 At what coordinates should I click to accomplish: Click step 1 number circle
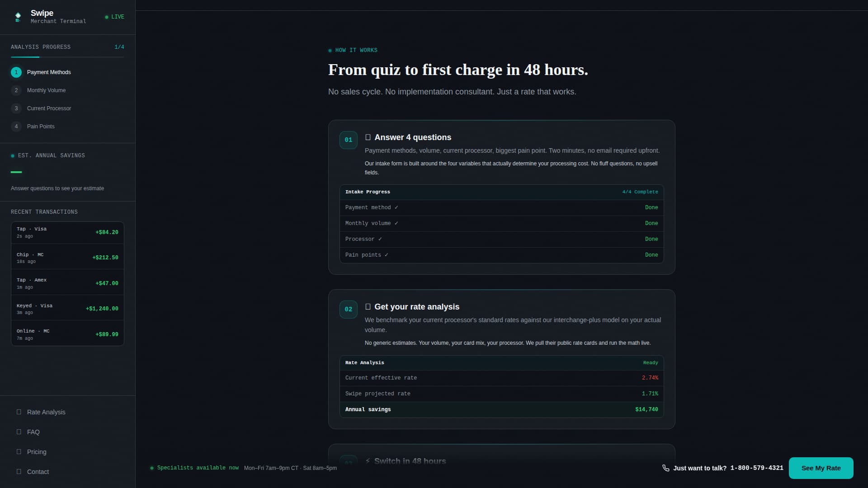(16, 72)
